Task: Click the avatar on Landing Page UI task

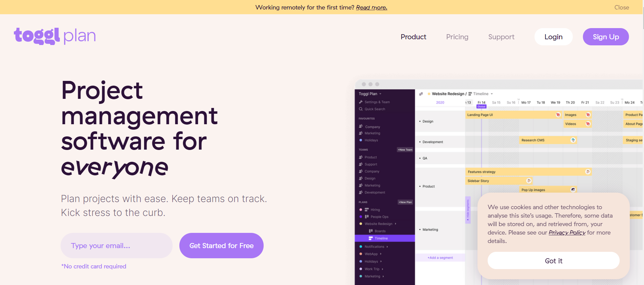Action: coord(558,115)
